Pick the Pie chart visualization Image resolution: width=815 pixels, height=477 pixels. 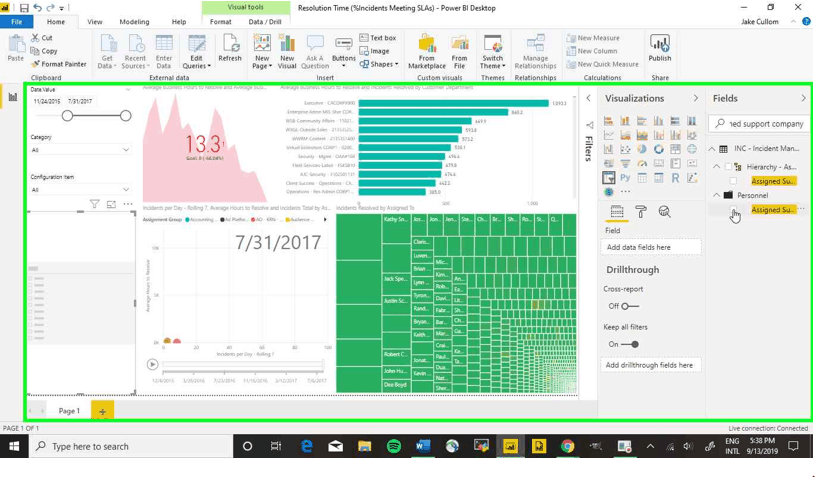click(x=641, y=149)
